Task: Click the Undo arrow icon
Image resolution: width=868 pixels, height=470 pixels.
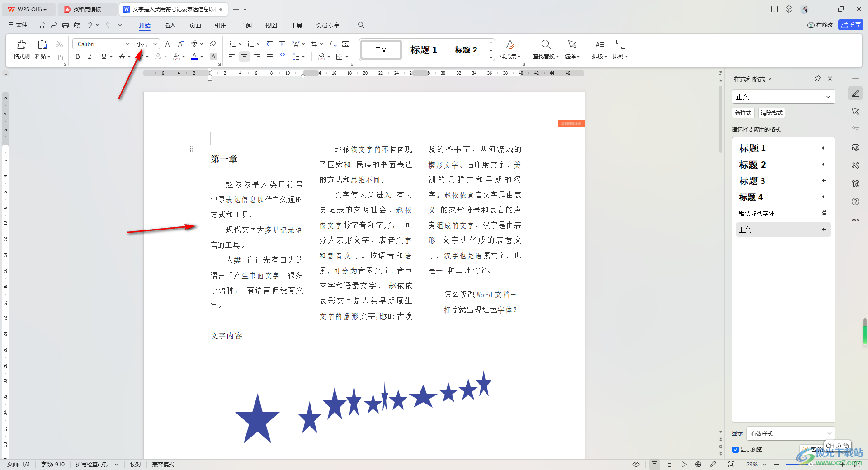Action: tap(90, 25)
